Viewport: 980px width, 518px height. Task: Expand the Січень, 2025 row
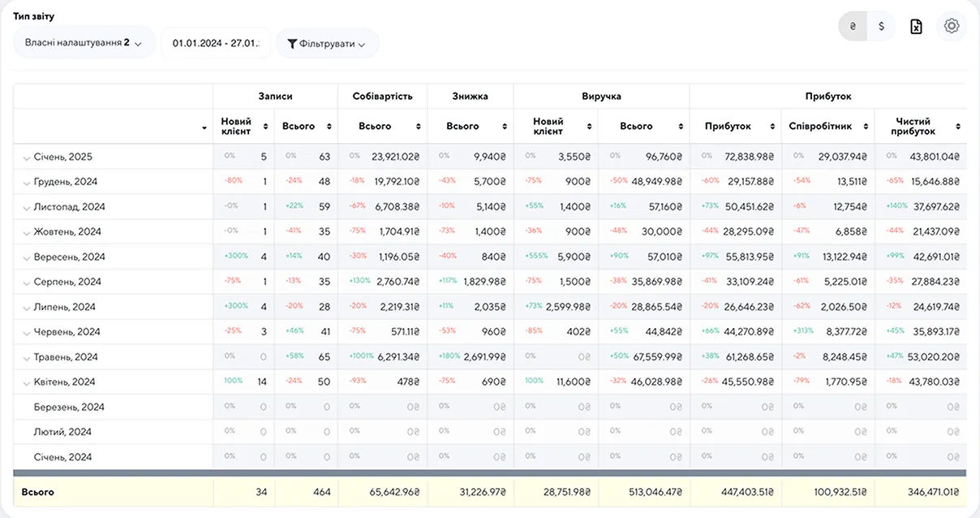click(27, 158)
